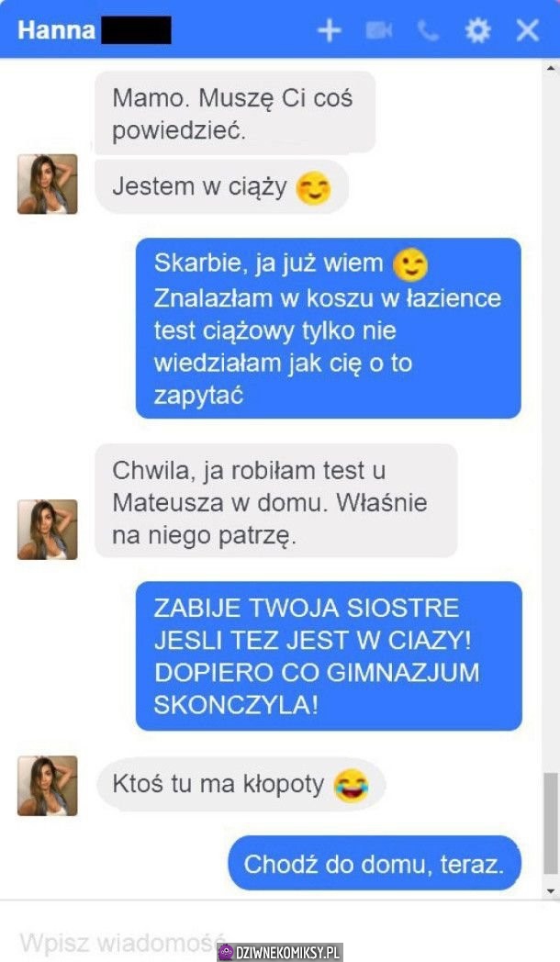
Task: Click the avatar beside the 'Chwila, ja robiłam test' message
Action: tap(47, 530)
